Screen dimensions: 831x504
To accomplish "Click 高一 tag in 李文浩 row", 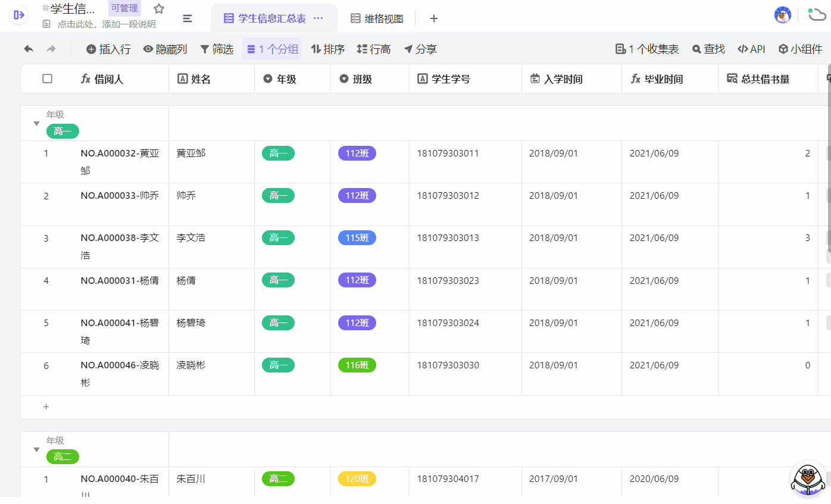I will 278,238.
